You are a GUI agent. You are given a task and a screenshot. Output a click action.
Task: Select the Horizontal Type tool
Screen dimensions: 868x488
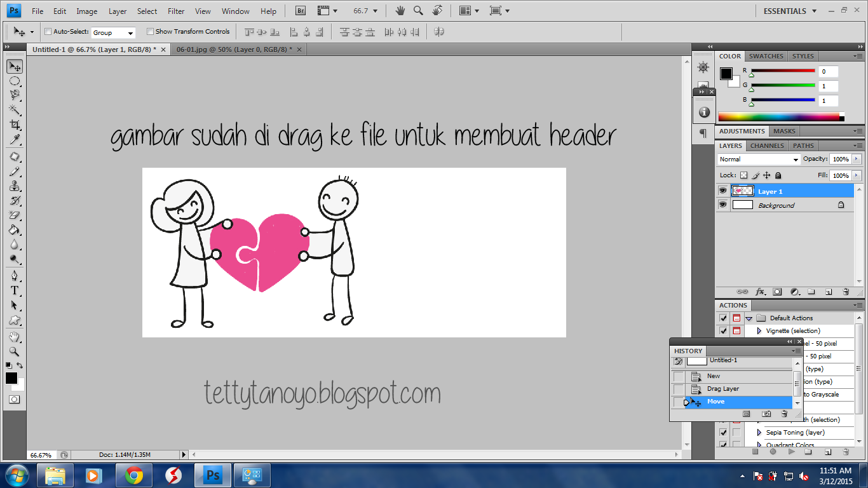point(14,290)
